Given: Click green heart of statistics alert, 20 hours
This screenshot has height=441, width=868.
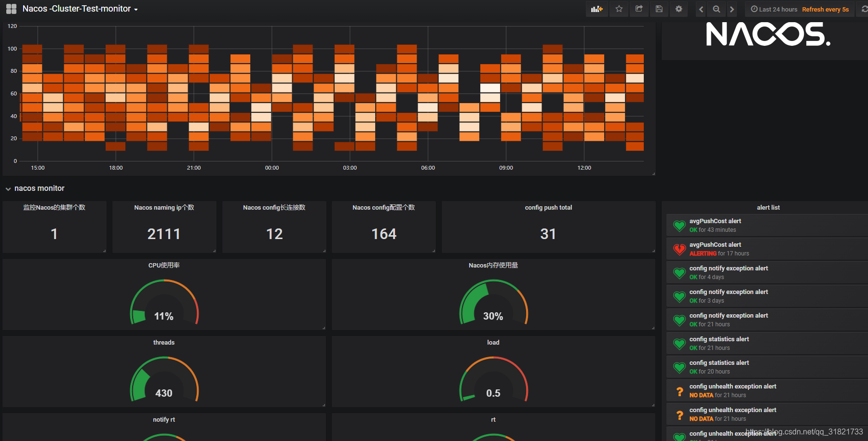Looking at the screenshot, I should 679,367.
